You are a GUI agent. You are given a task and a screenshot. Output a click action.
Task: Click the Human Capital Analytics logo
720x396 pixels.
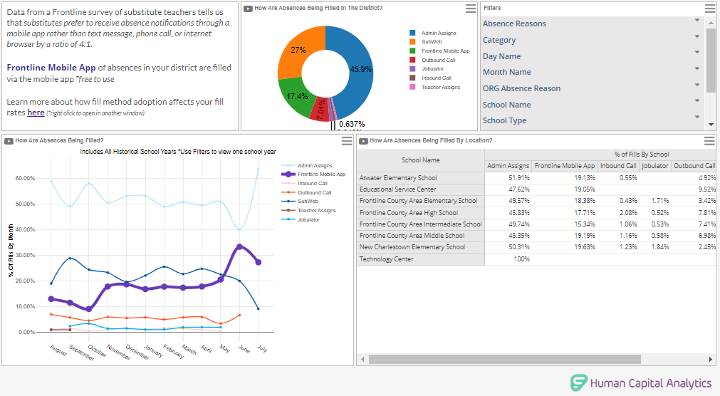coord(641,383)
